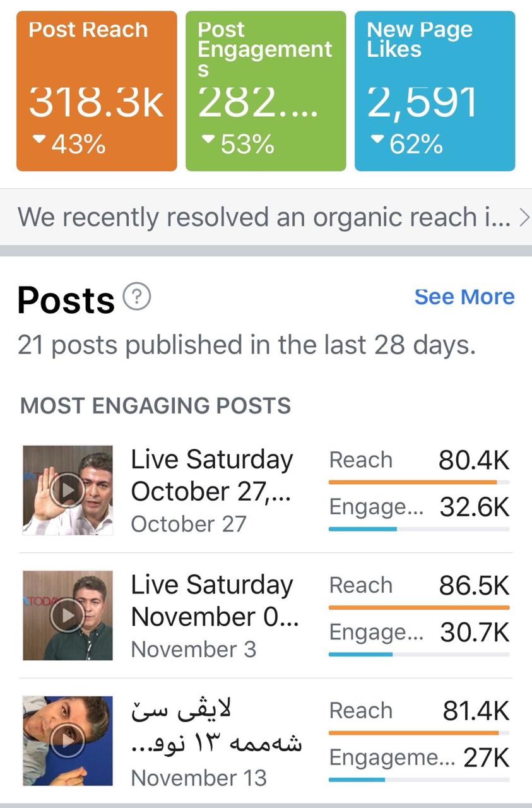Play the October 27 live video
Screen dimensions: 532x808
click(x=68, y=490)
